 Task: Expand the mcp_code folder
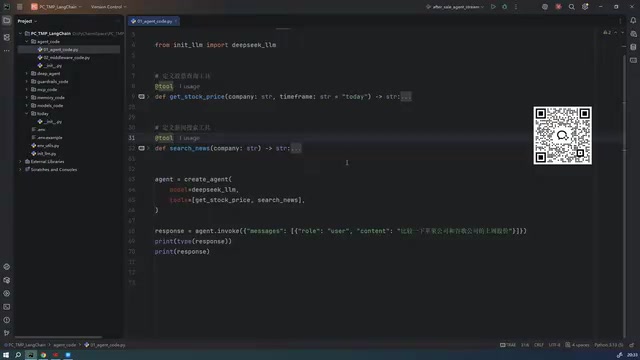coord(27,89)
